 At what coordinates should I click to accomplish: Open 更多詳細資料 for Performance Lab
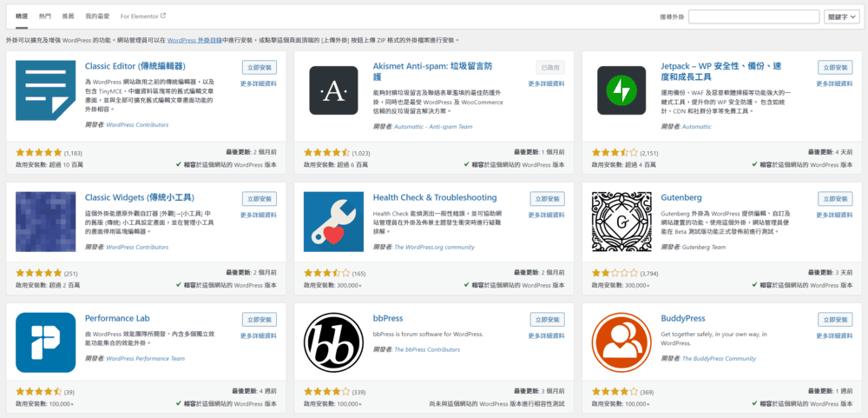click(259, 336)
